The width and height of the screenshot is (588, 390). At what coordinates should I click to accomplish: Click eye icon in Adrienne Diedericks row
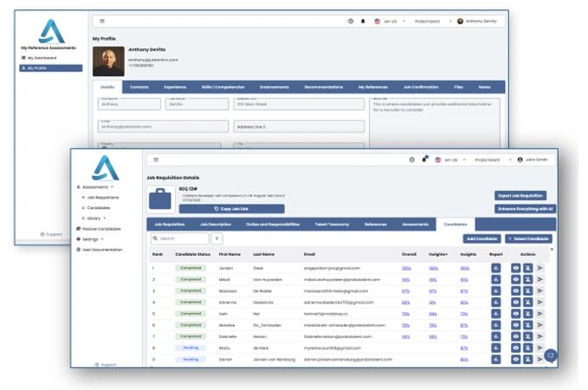point(515,302)
